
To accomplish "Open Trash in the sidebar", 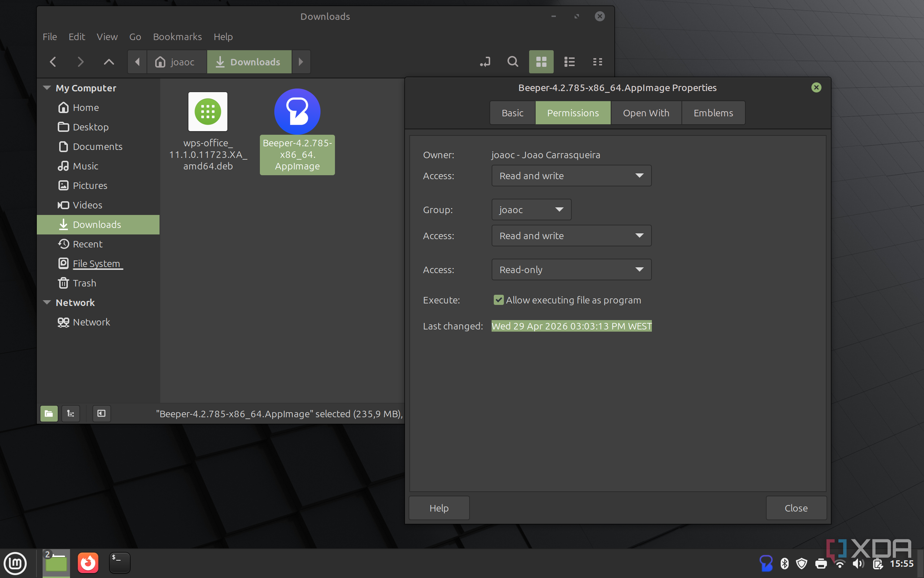I will point(98,283).
